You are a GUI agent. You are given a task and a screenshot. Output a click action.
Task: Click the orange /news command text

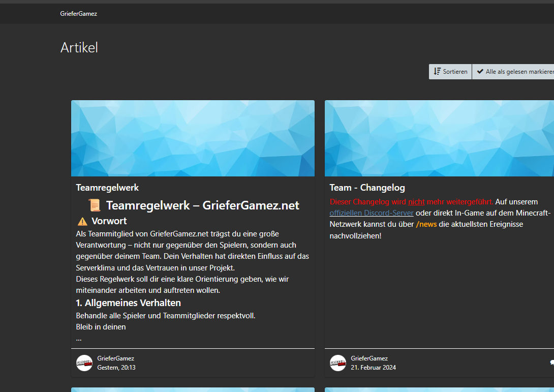click(x=426, y=224)
